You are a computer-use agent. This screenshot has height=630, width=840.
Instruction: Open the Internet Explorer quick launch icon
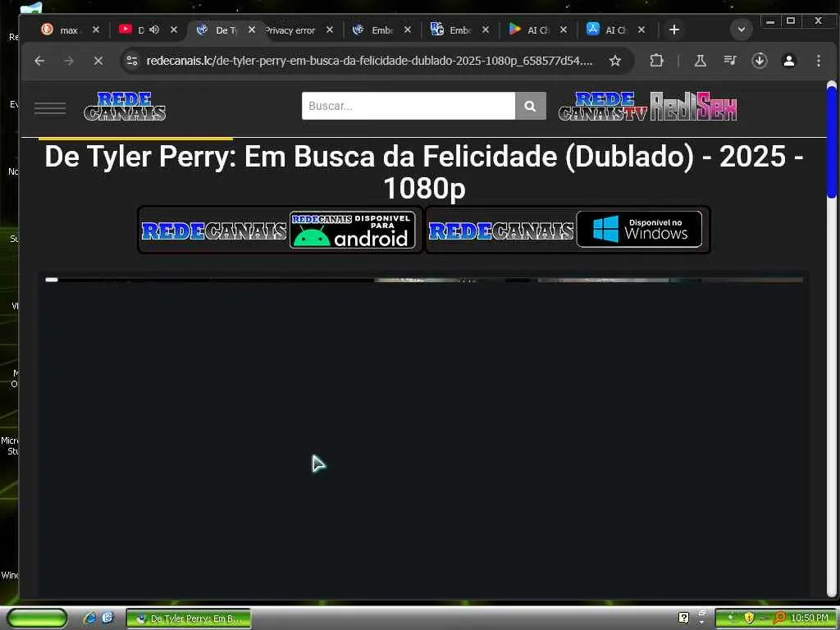(89, 619)
